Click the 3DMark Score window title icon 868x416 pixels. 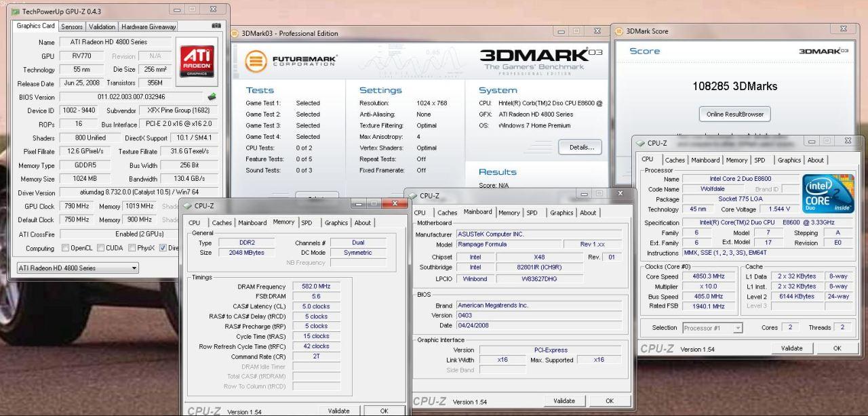pos(620,31)
